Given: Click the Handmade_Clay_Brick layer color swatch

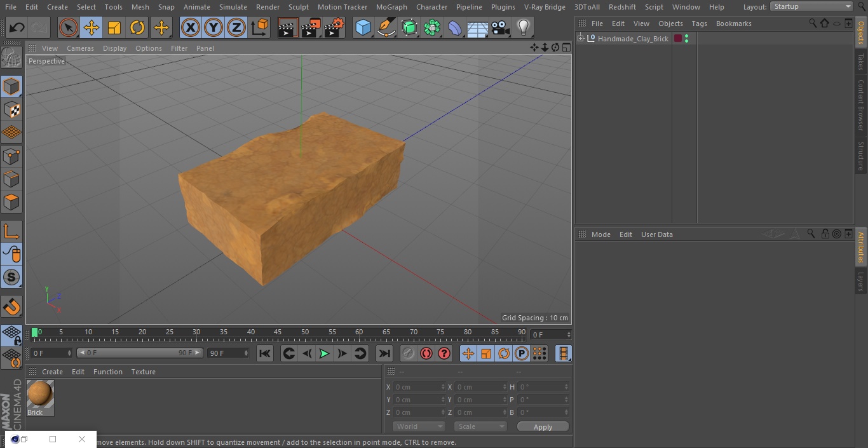Looking at the screenshot, I should click(x=678, y=39).
